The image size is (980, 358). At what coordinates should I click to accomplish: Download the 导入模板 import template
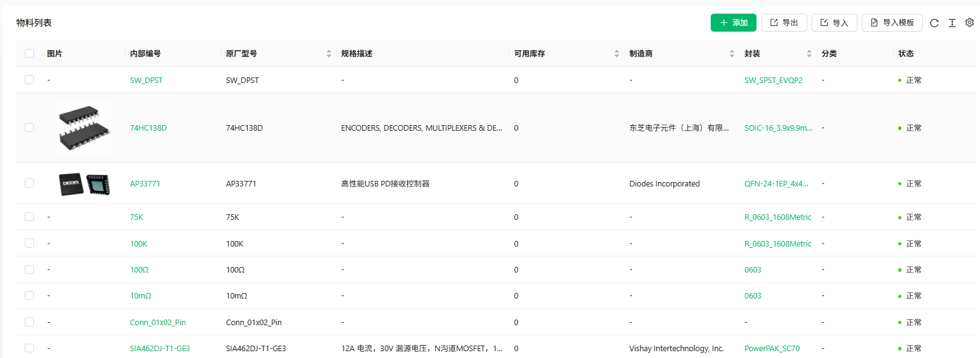[x=891, y=23]
